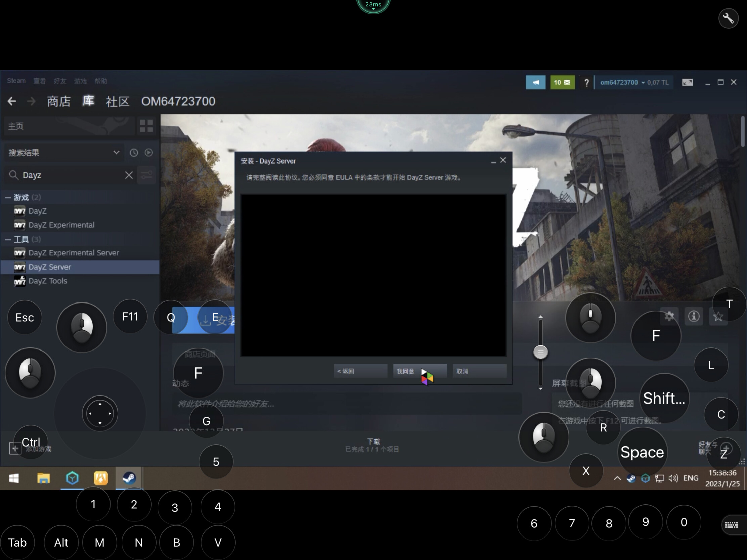Switch library to grid collections view
Screen dimensions: 747x560
pos(146,126)
